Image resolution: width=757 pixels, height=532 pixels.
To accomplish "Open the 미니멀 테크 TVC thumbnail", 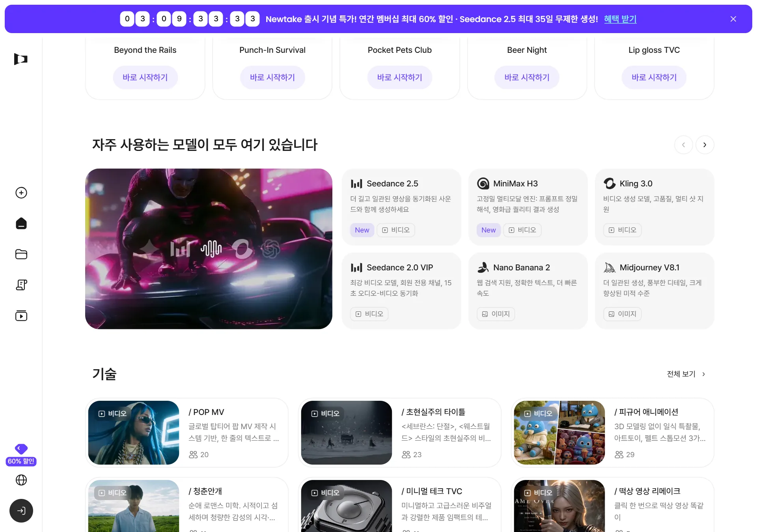I will pos(347,506).
